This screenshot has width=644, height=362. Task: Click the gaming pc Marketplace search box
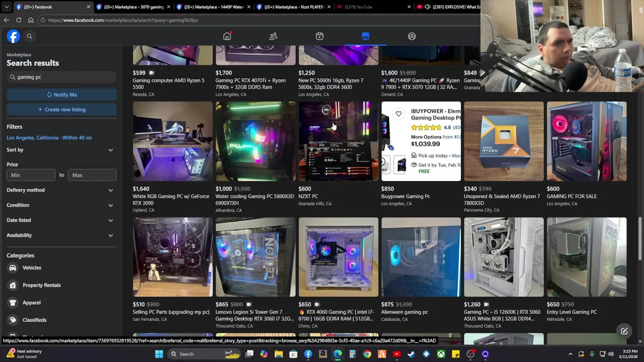[61, 77]
